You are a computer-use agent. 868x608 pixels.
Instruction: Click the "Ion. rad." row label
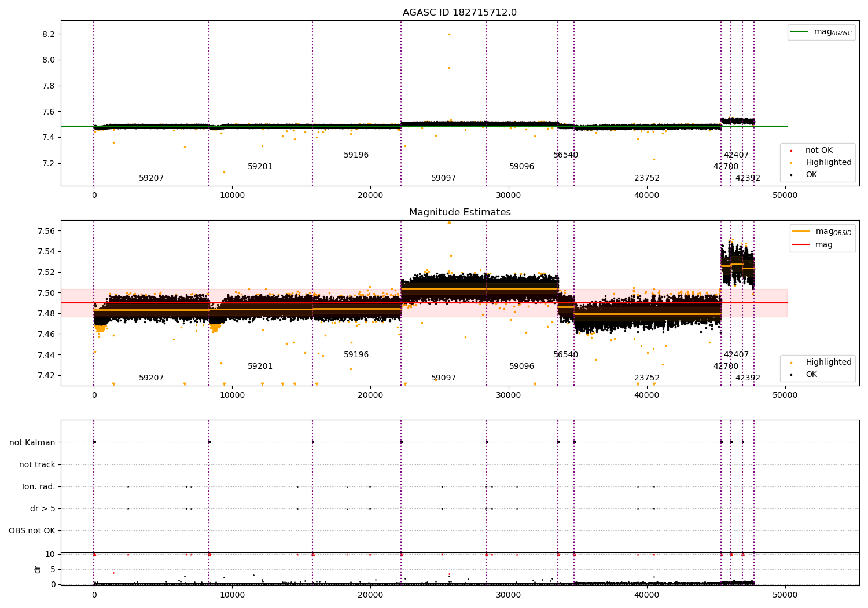(x=39, y=487)
